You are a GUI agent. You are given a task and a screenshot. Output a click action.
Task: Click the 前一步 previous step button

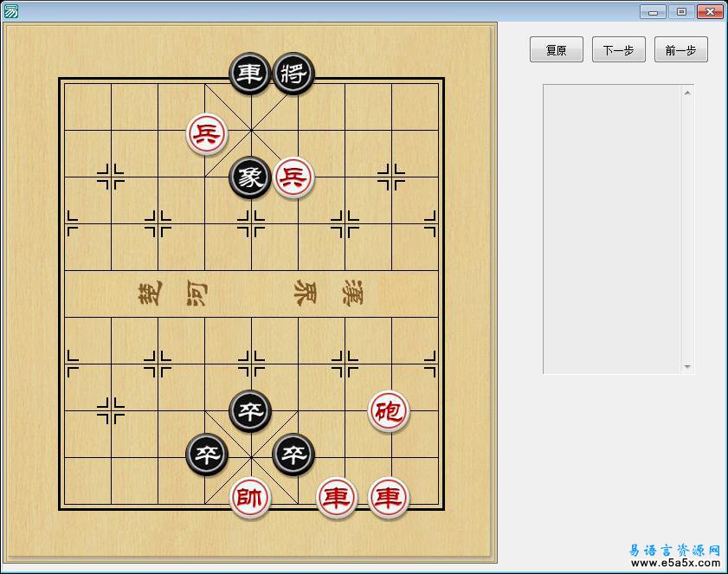(x=680, y=50)
